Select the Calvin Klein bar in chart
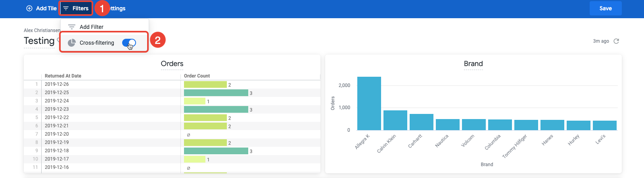 (395, 120)
